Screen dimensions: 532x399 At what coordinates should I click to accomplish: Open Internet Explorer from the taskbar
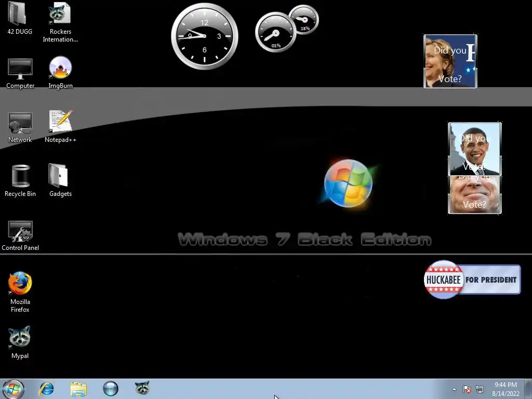[x=46, y=389]
